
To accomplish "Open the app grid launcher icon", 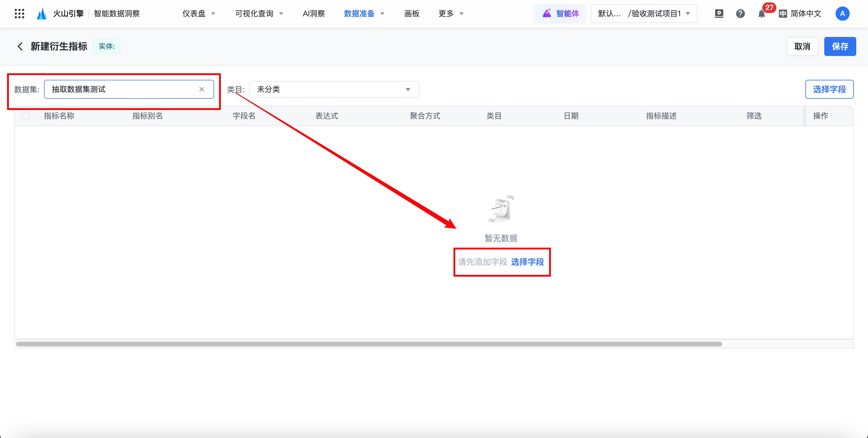I will [19, 14].
